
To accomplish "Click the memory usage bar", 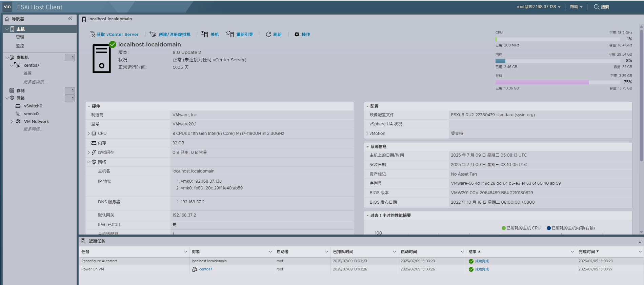I will 558,61.
